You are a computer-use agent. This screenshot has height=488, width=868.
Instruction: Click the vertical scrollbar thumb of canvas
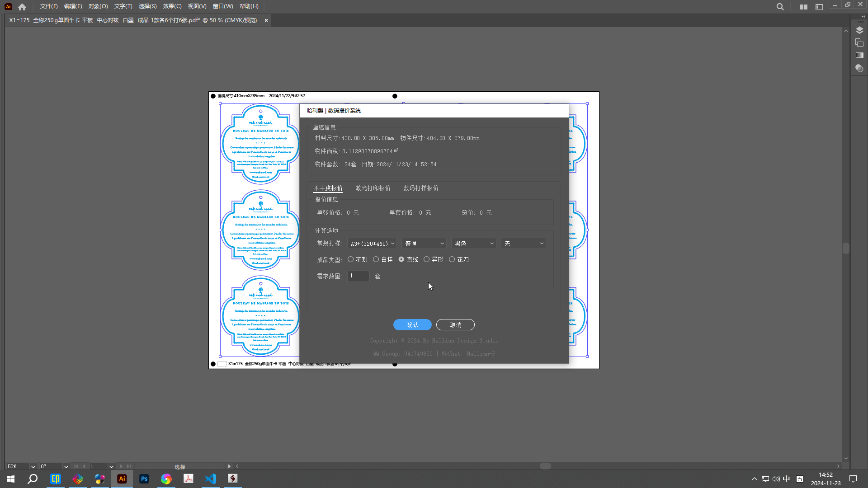(x=846, y=248)
